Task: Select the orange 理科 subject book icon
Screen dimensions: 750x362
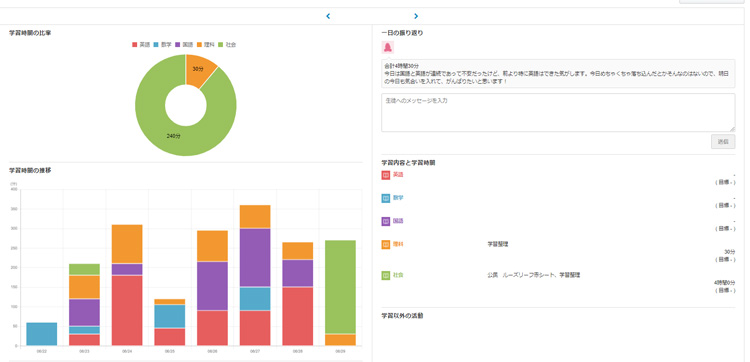Action: [x=386, y=244]
